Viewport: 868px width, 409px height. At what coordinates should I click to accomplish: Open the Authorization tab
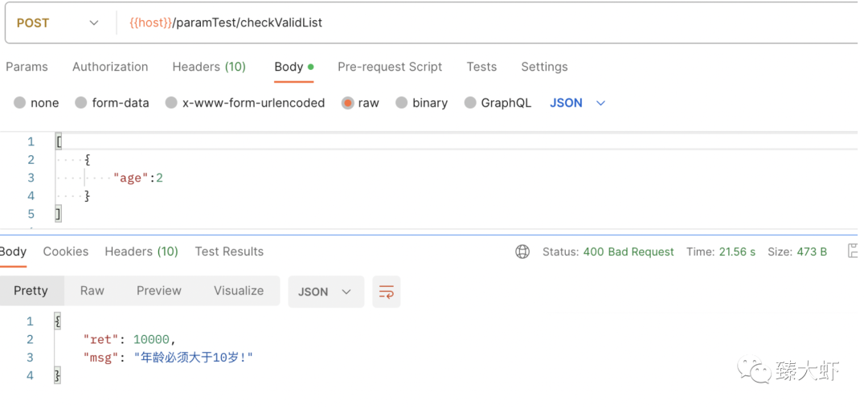(110, 67)
